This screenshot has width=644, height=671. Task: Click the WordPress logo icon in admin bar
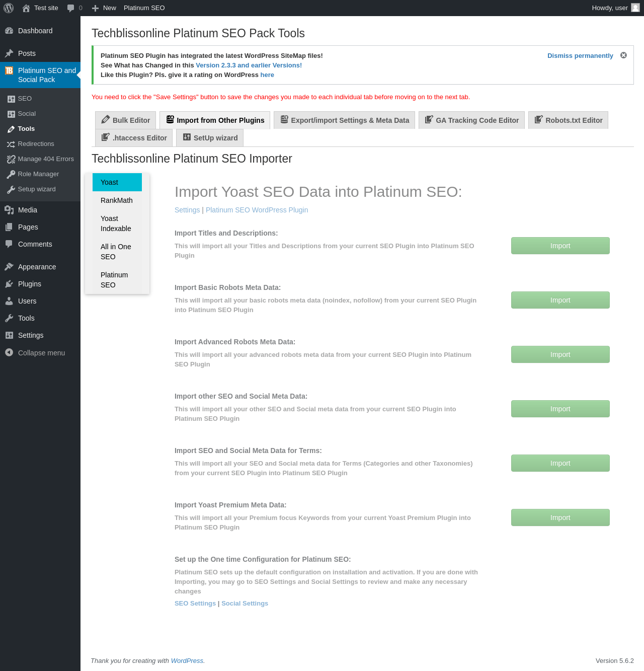(x=9, y=8)
